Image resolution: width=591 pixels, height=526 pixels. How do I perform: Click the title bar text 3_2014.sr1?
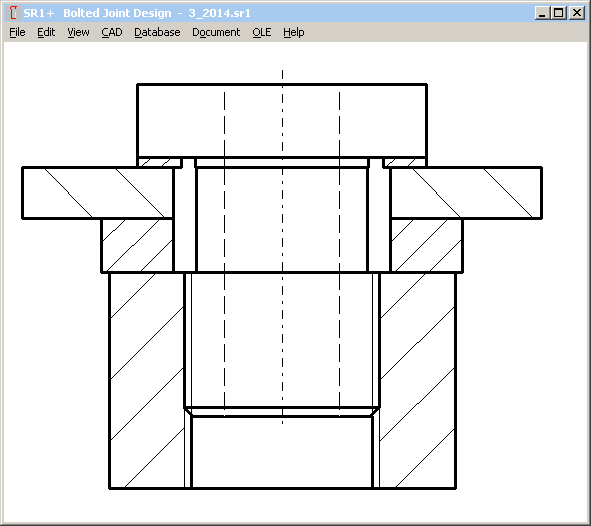(x=219, y=13)
